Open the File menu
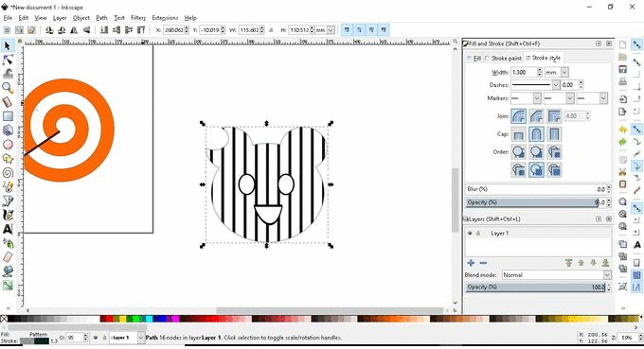The image size is (644, 349). [8, 18]
